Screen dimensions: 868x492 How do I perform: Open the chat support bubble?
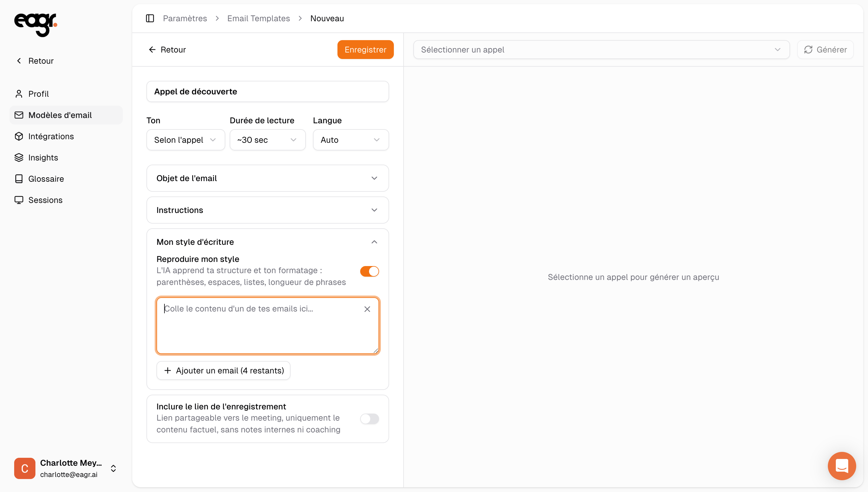[842, 466]
